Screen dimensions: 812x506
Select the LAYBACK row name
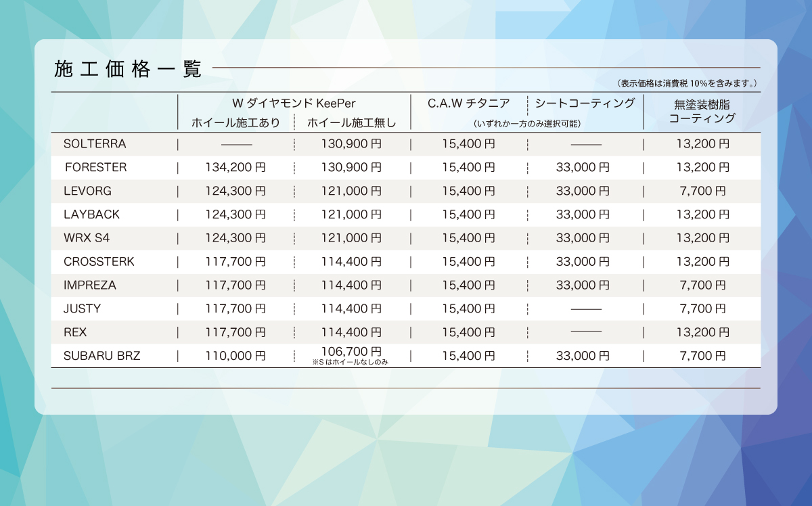coord(91,214)
